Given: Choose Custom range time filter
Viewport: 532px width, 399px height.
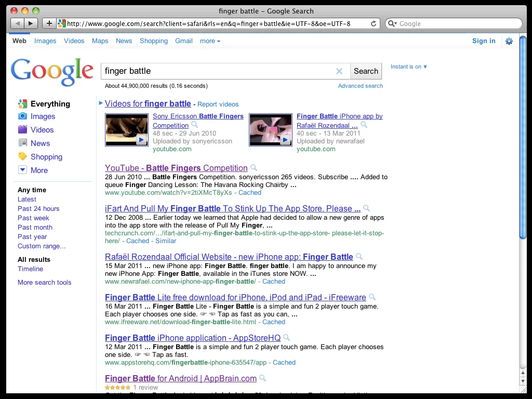Looking at the screenshot, I should click(42, 246).
